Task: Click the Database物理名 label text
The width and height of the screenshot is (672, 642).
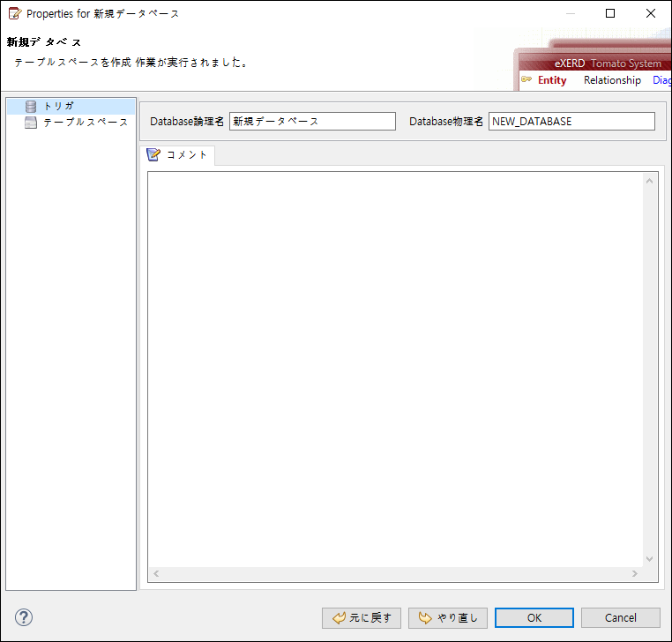Action: 446,122
